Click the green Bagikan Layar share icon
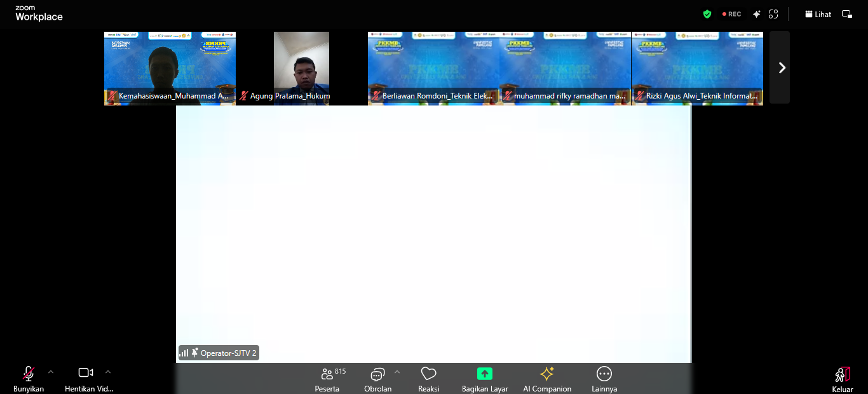 click(x=485, y=374)
